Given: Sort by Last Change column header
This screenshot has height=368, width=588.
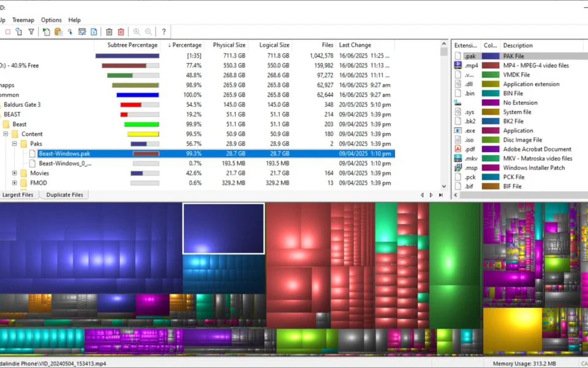Looking at the screenshot, I should (x=365, y=45).
